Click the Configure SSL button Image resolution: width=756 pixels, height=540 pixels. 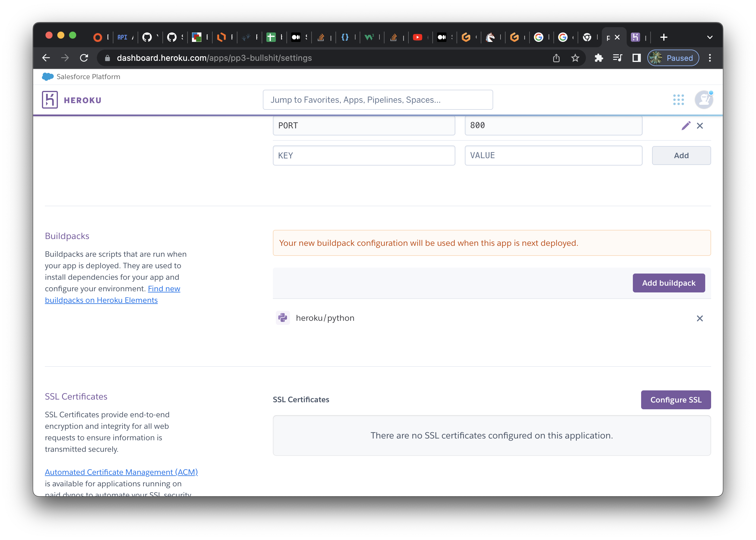pos(675,400)
